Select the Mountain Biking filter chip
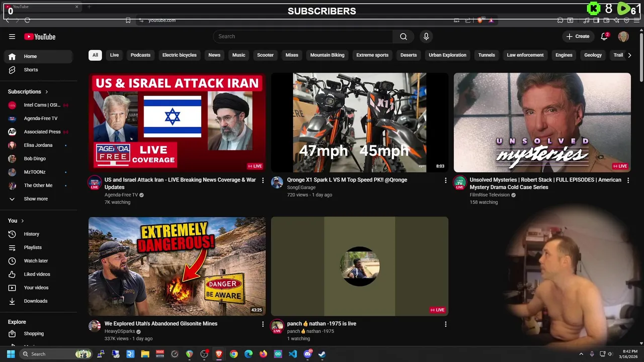The width and height of the screenshot is (644, 362). [x=327, y=55]
